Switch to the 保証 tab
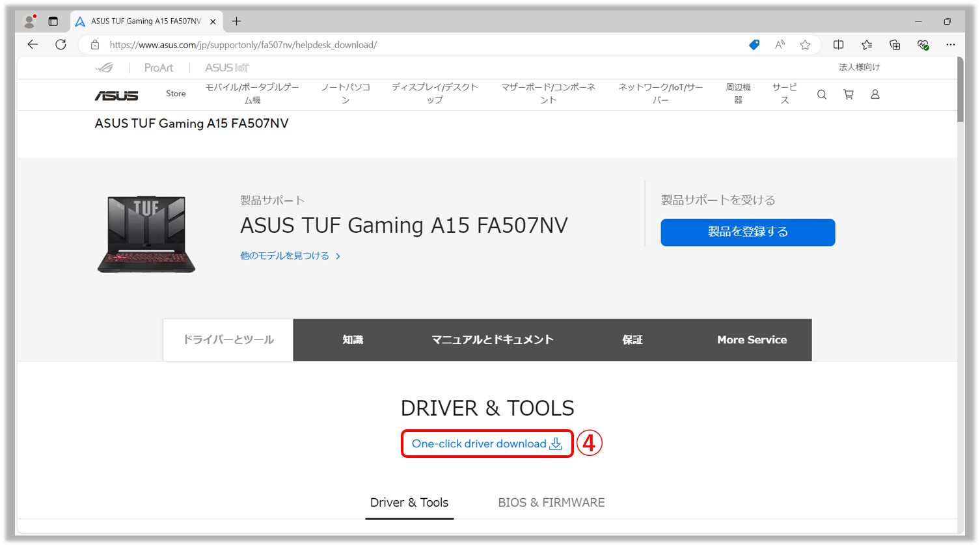The width and height of the screenshot is (980, 545). pyautogui.click(x=632, y=339)
